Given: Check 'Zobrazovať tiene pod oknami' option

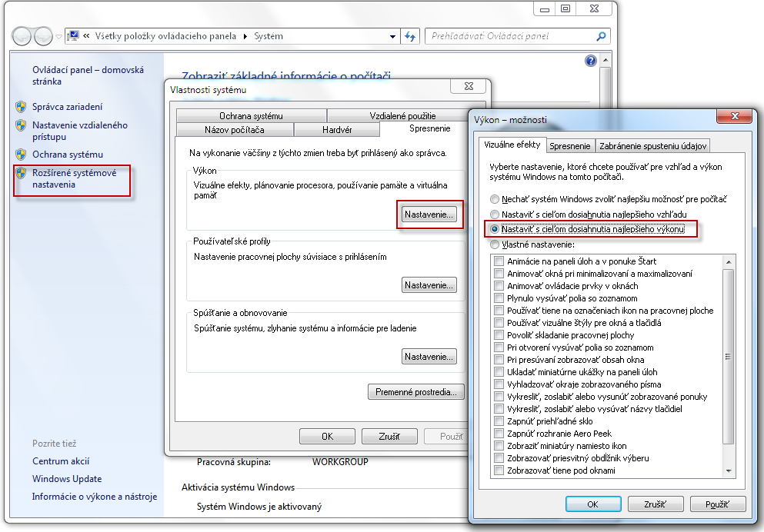Looking at the screenshot, I should pos(499,470).
